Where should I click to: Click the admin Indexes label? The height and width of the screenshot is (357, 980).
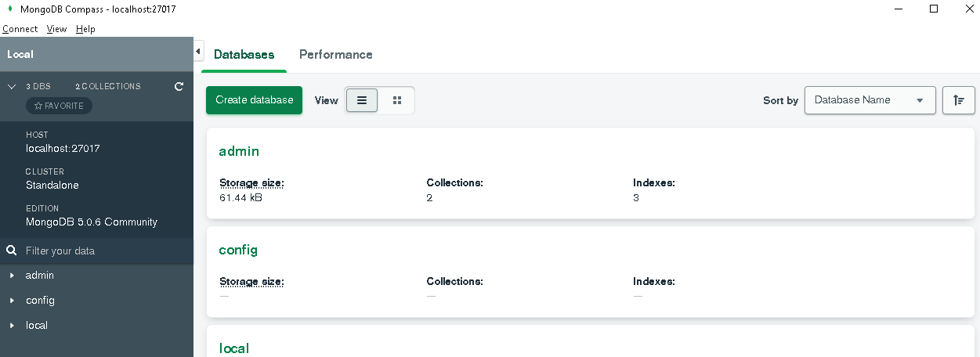click(x=654, y=182)
